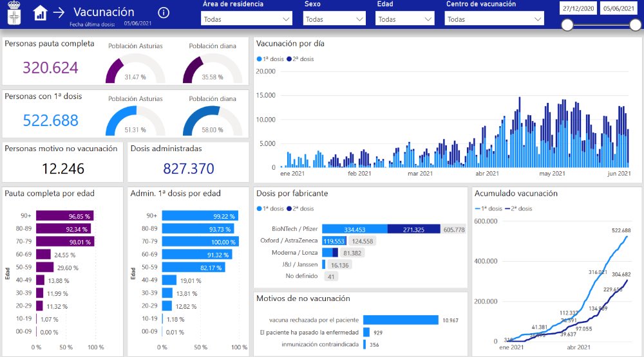The image size is (644, 357).
Task: Click the 522.688 endpoint on cumulative chart
Action: [x=621, y=231]
